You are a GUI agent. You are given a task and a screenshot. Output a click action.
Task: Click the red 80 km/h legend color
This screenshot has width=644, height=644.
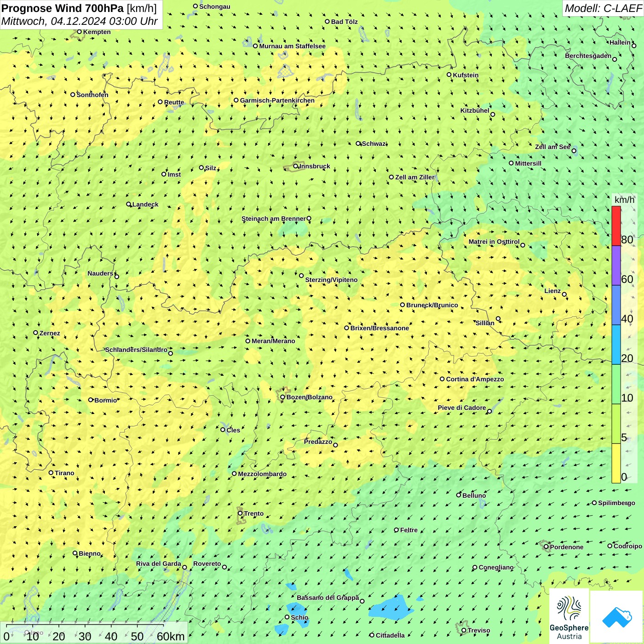pyautogui.click(x=616, y=226)
